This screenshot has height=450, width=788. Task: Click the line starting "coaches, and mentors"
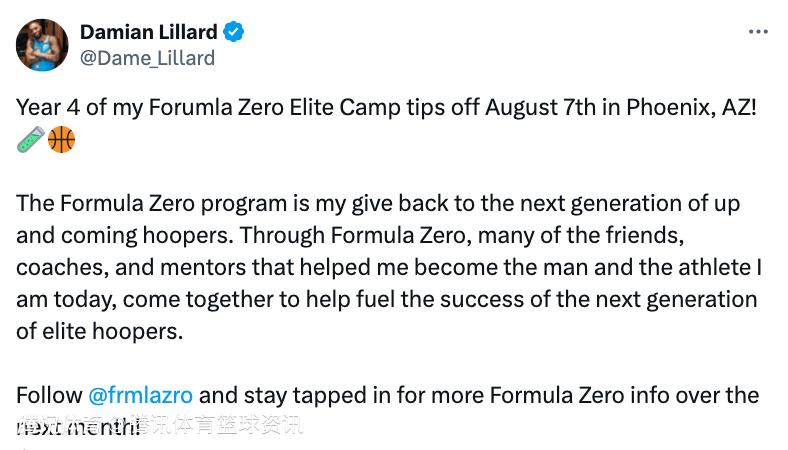pyautogui.click(x=389, y=267)
